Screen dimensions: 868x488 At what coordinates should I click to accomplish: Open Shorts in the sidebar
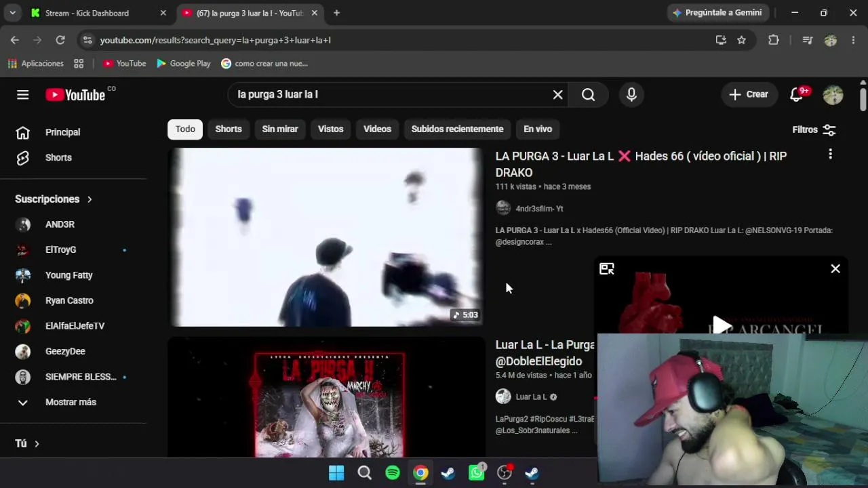point(73,157)
